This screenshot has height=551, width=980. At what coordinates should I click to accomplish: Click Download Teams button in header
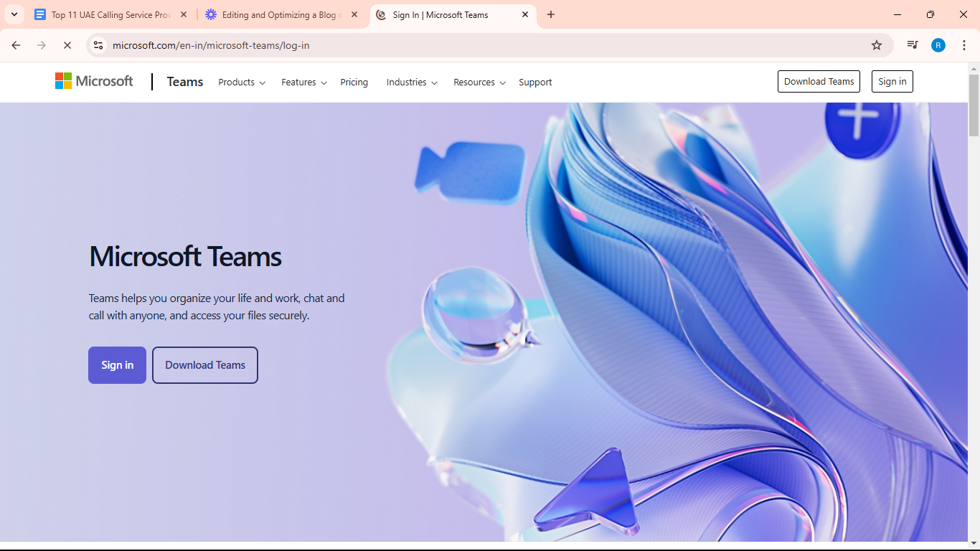pyautogui.click(x=819, y=82)
